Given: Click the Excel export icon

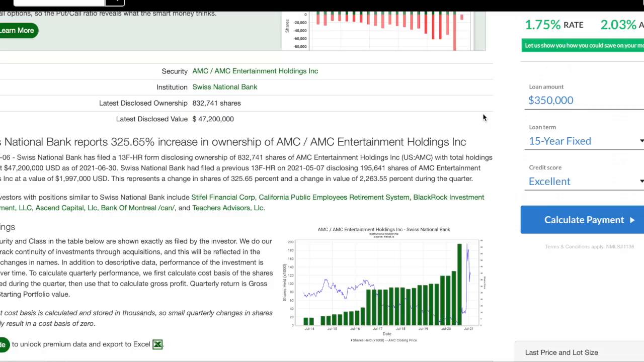Looking at the screenshot, I should point(157,344).
